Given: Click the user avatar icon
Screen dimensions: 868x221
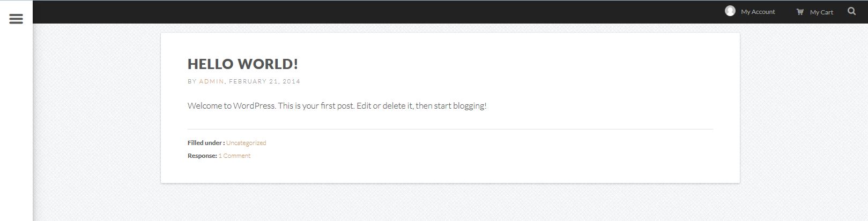Looking at the screenshot, I should tap(730, 11).
